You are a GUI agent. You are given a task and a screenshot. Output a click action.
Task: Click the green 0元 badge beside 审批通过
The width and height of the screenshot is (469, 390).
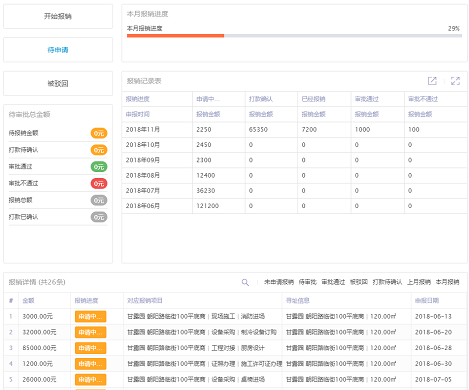(99, 167)
